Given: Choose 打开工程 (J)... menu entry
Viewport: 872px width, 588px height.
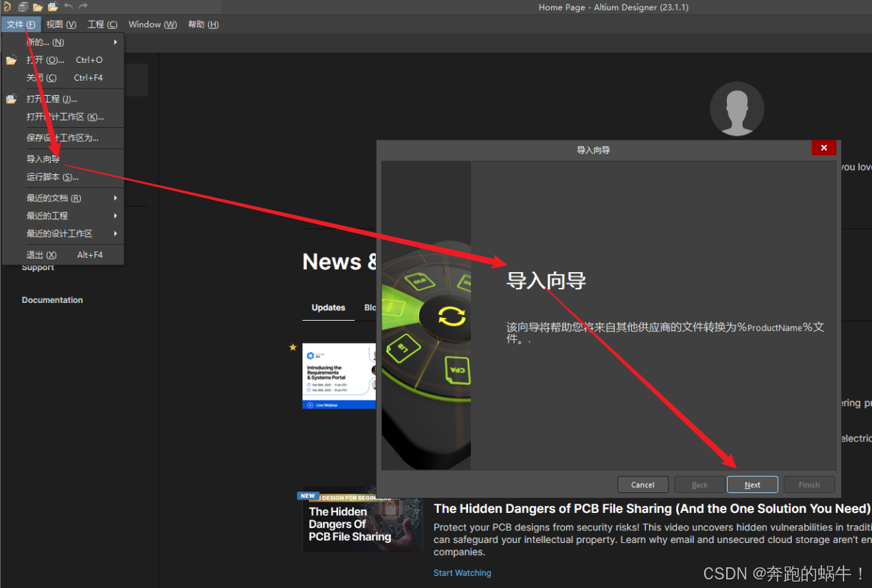Looking at the screenshot, I should [63, 99].
